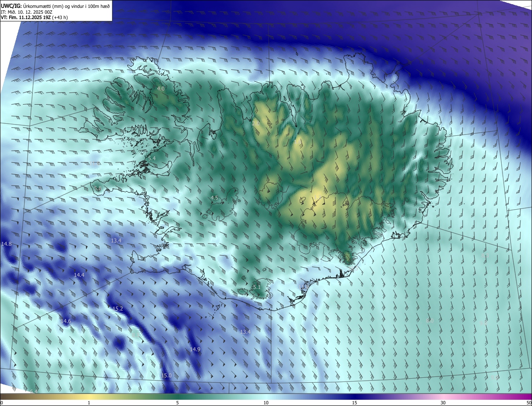Click the "15.2" value label over the ocean
532x406 pixels.
tap(118, 309)
